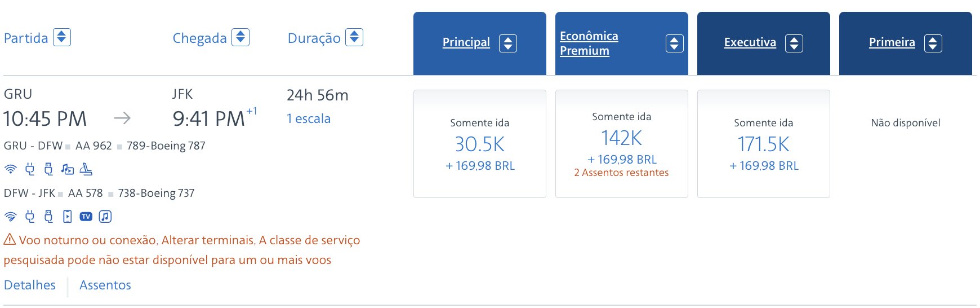Open the Assentos seat map link
980x308 pixels.
click(105, 285)
